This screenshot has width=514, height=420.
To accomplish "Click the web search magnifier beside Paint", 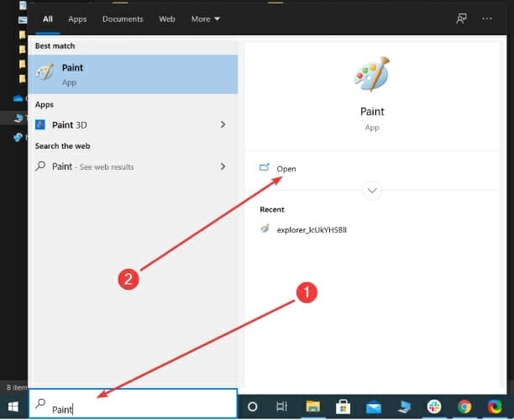I will tap(40, 166).
